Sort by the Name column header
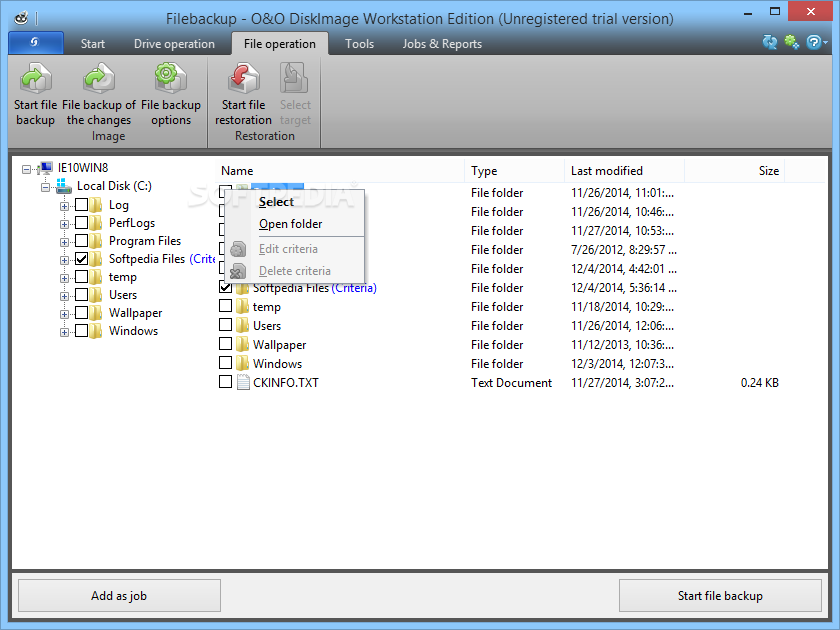The image size is (840, 630). point(340,171)
